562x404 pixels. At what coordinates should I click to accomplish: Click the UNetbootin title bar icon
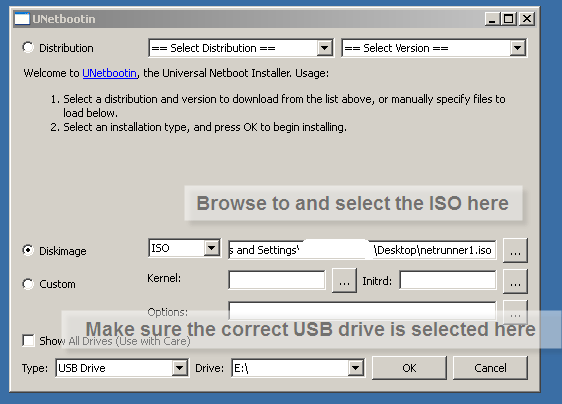tap(22, 19)
